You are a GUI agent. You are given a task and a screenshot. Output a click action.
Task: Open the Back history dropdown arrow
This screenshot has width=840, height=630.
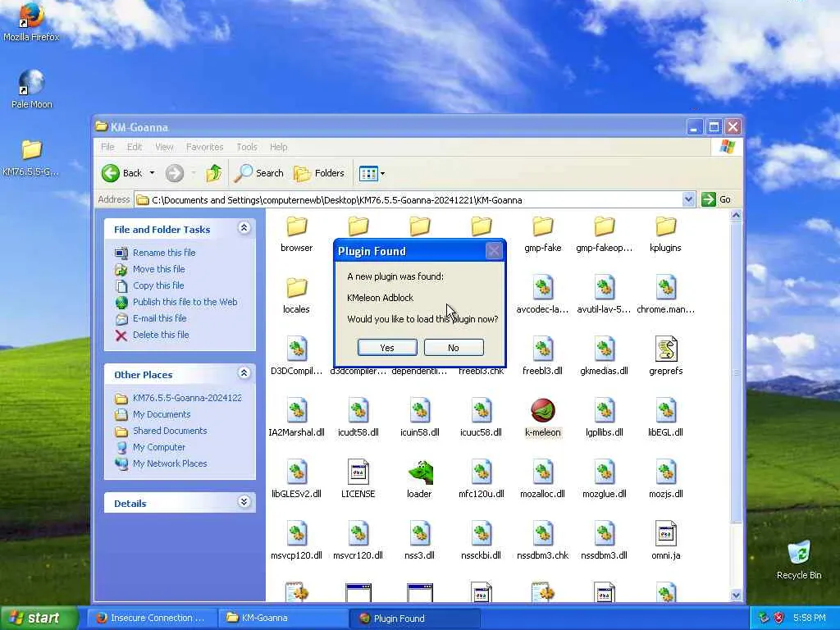click(x=152, y=173)
